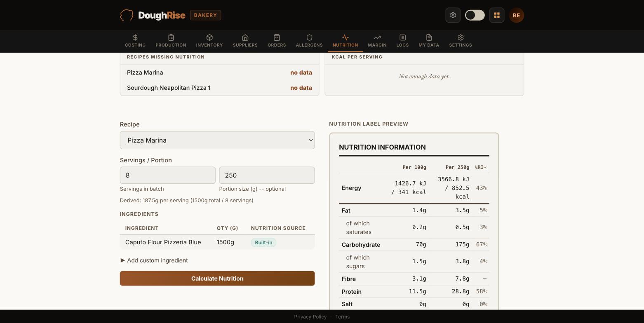Click the Per 100g column header
This screenshot has width=644, height=323.
(x=414, y=167)
